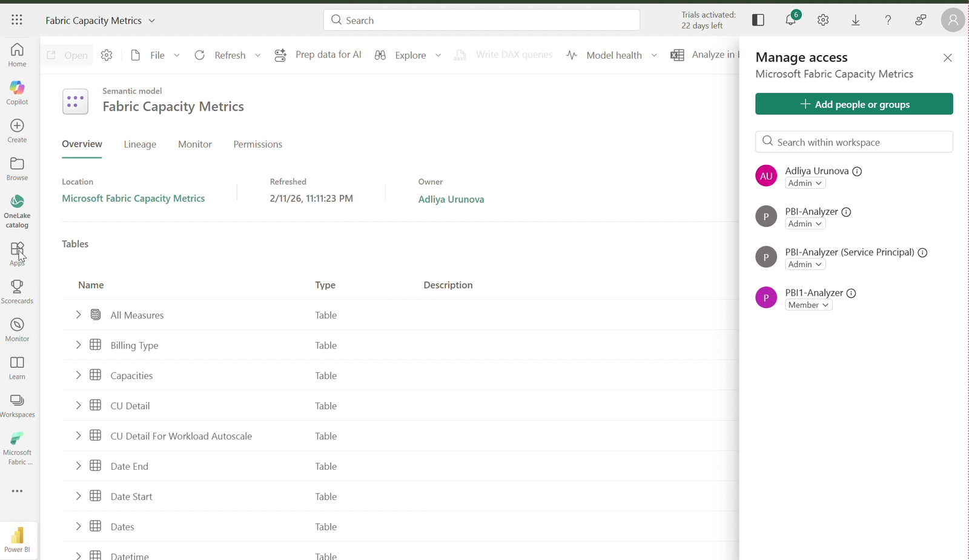
Task: Switch to the Permissions tab
Action: (x=258, y=144)
